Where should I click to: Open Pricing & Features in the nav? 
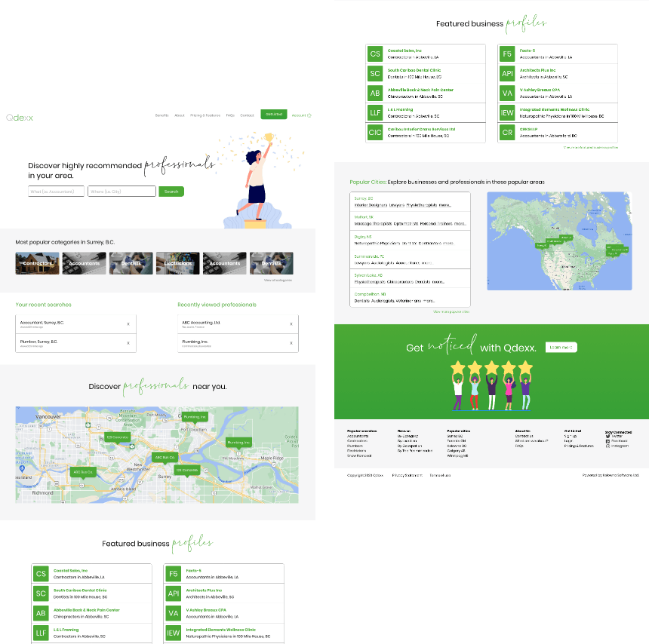coord(205,115)
